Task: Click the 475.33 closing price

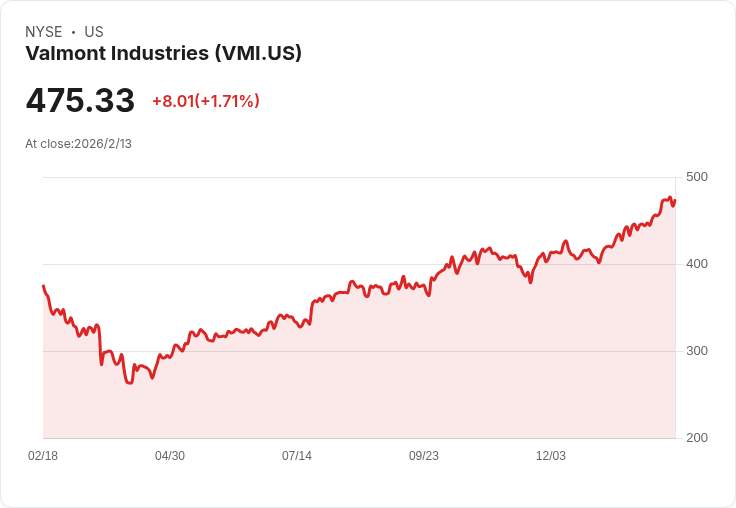Action: (x=80, y=101)
